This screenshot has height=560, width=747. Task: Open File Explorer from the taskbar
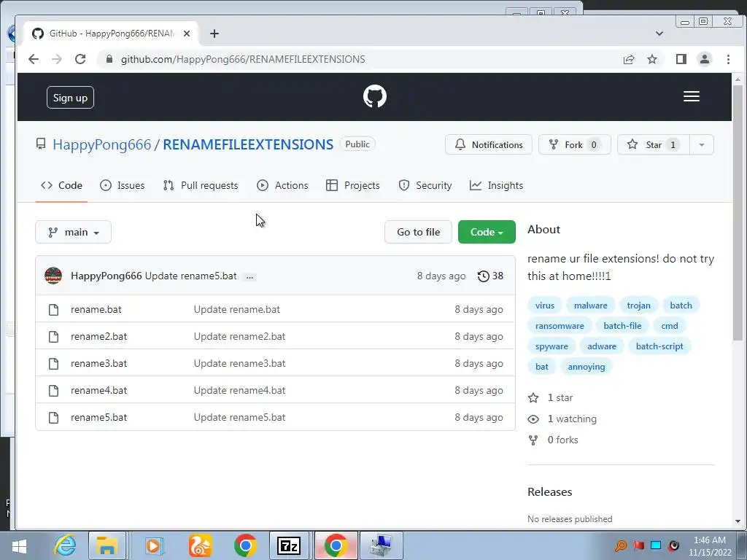(107, 545)
